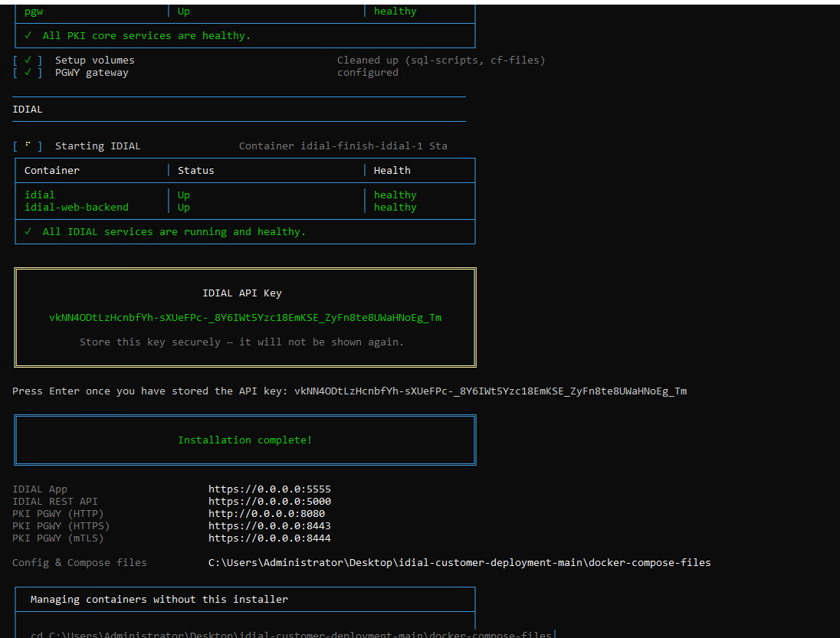
Task: Select the docker-compose-files path after Config & Compose files
Action: tap(460, 562)
